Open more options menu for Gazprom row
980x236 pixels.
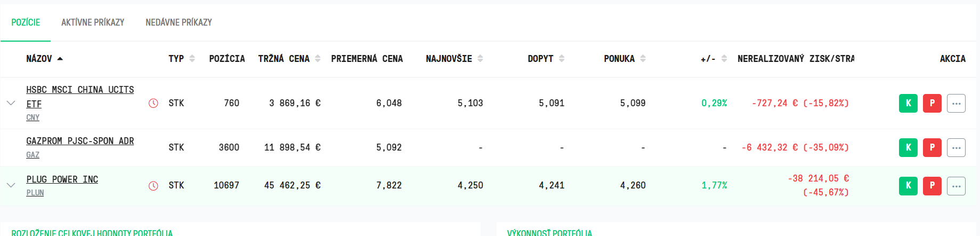coord(956,147)
